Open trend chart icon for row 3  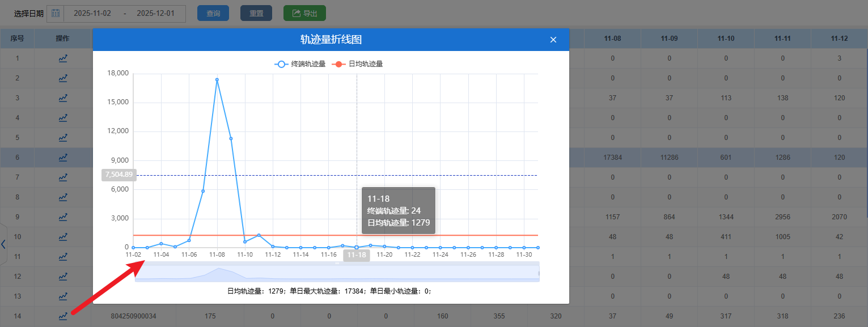(x=63, y=98)
